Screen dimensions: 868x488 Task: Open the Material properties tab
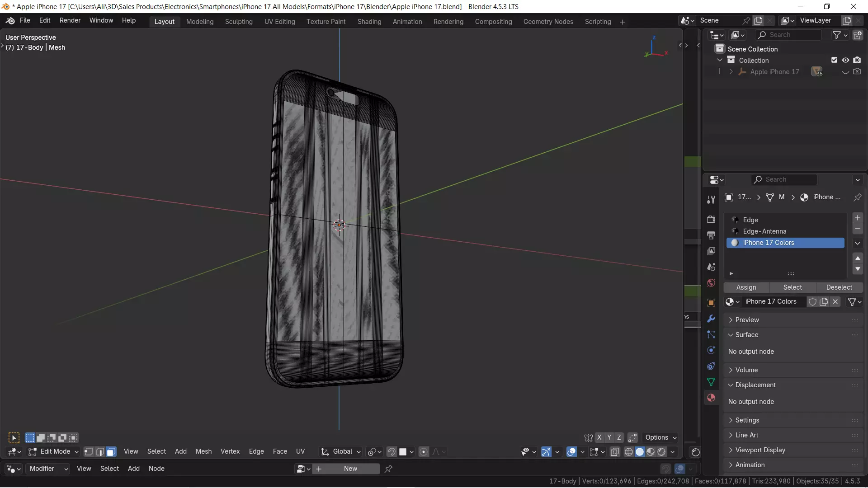711,398
